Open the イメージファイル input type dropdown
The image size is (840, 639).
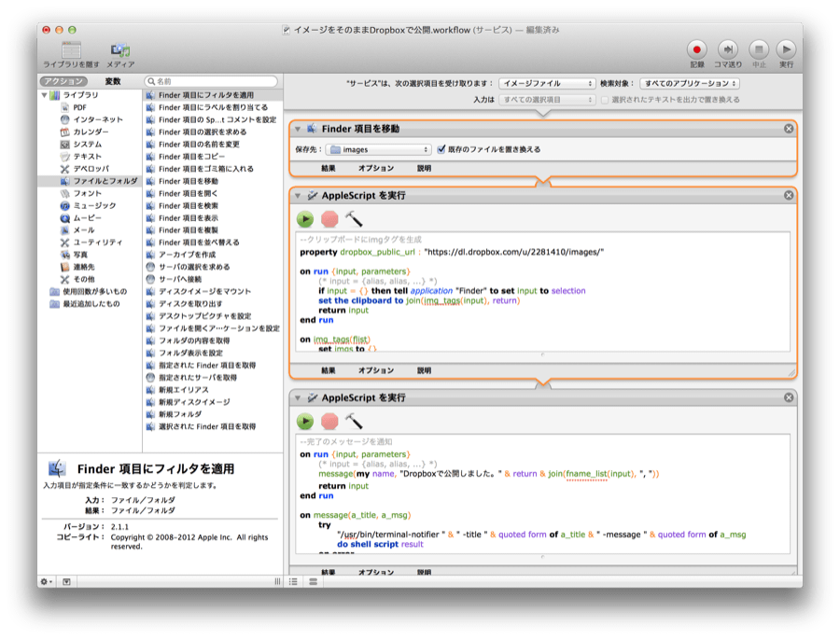(546, 84)
